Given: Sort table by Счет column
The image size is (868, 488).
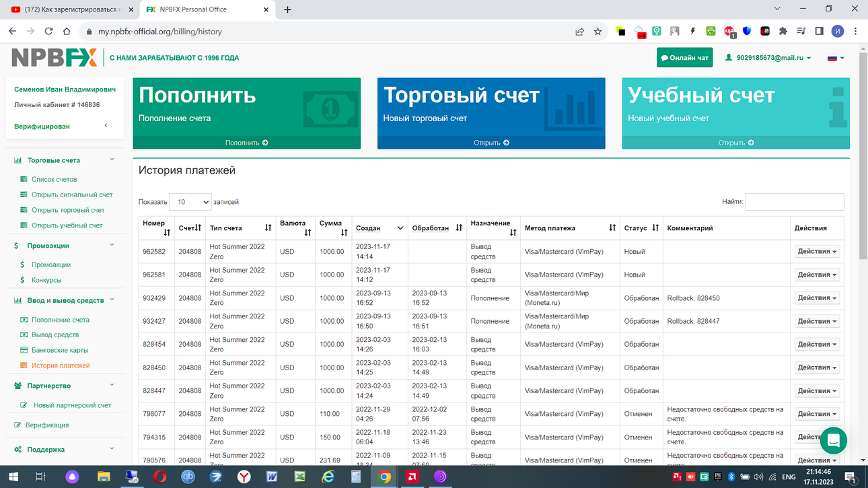Looking at the screenshot, I should point(190,228).
